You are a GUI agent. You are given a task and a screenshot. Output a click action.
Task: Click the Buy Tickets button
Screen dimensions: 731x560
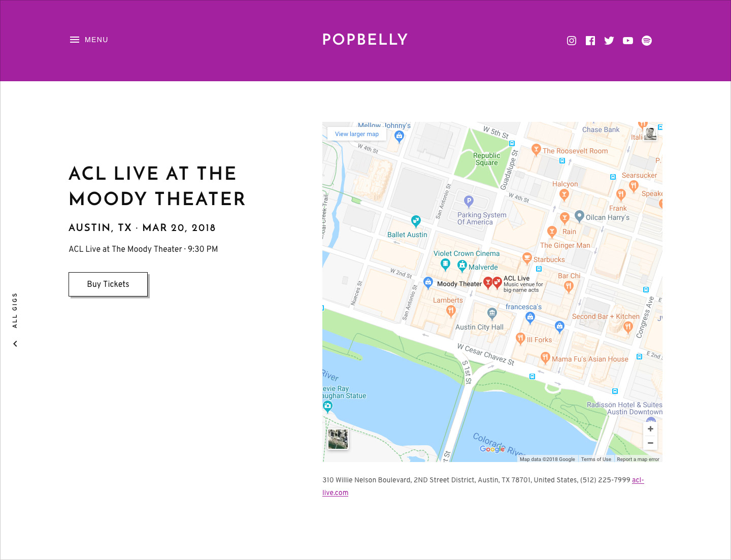click(x=108, y=284)
